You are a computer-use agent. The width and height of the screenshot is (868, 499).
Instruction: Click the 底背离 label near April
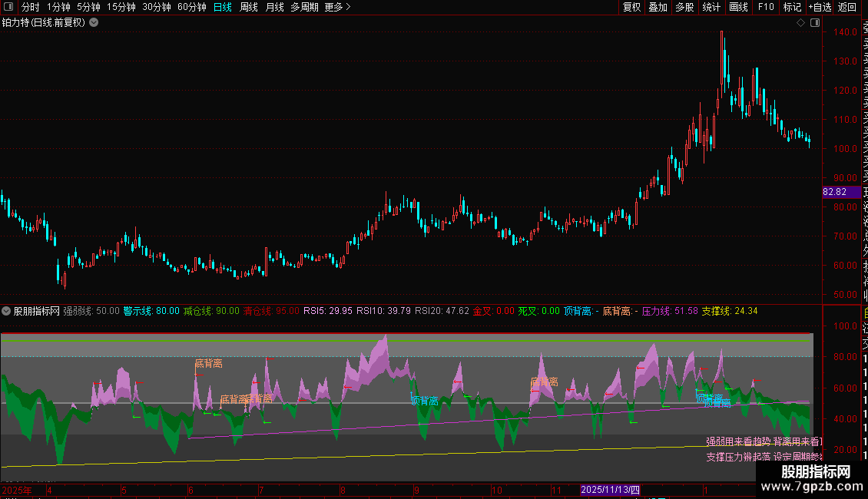point(209,363)
